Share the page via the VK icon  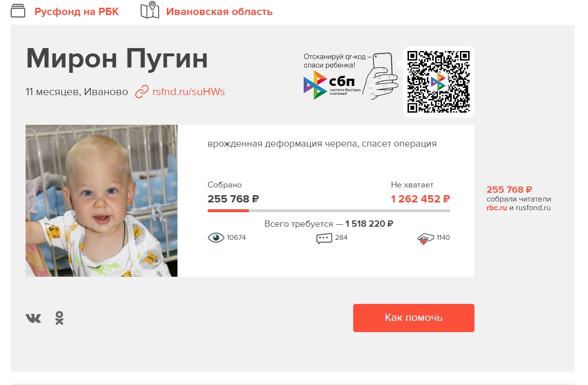[x=33, y=318]
